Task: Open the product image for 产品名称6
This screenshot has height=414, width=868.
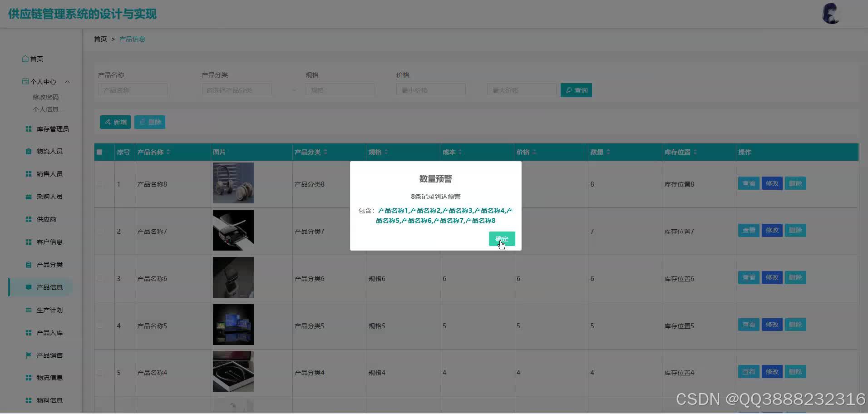Action: click(x=233, y=277)
